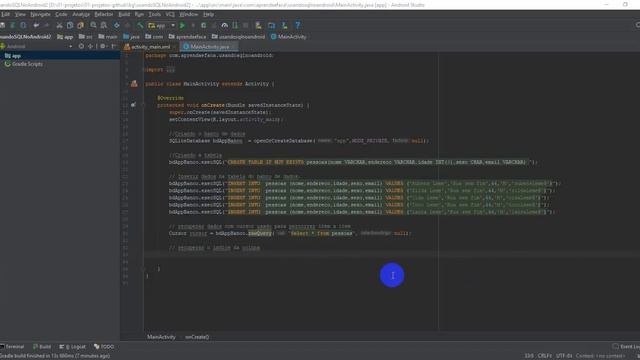Open the VCS menu

pos(170,14)
